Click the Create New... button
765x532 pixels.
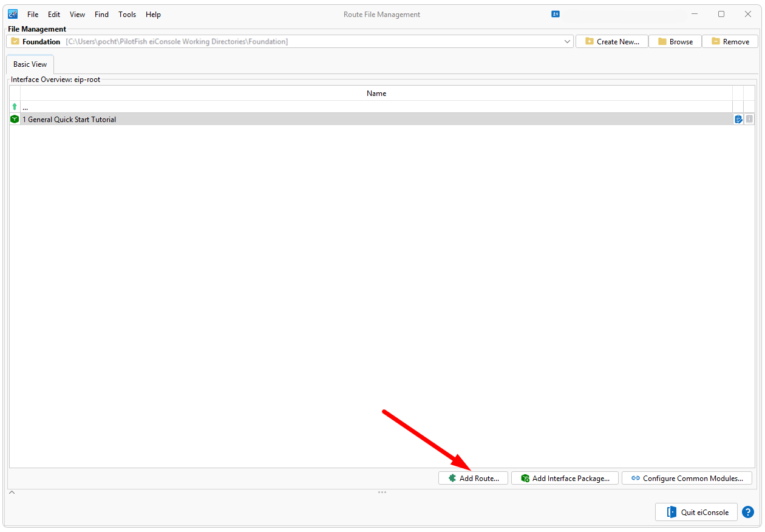tap(612, 42)
